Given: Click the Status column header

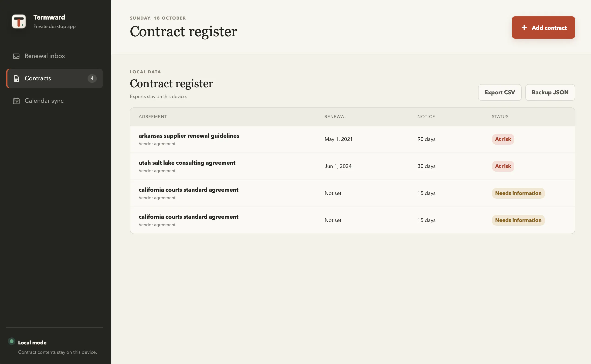Looking at the screenshot, I should pos(500,117).
